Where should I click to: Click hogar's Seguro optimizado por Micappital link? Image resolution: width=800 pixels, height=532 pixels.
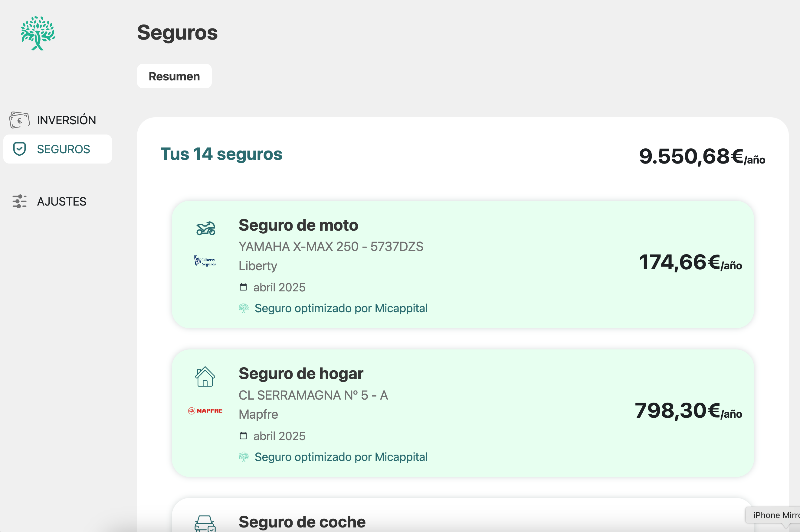341,457
